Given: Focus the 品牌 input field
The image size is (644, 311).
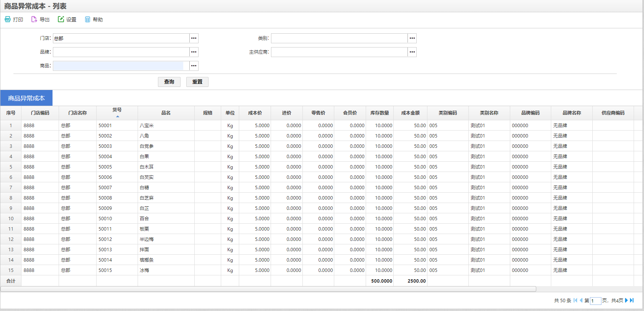Looking at the screenshot, I should pos(121,52).
